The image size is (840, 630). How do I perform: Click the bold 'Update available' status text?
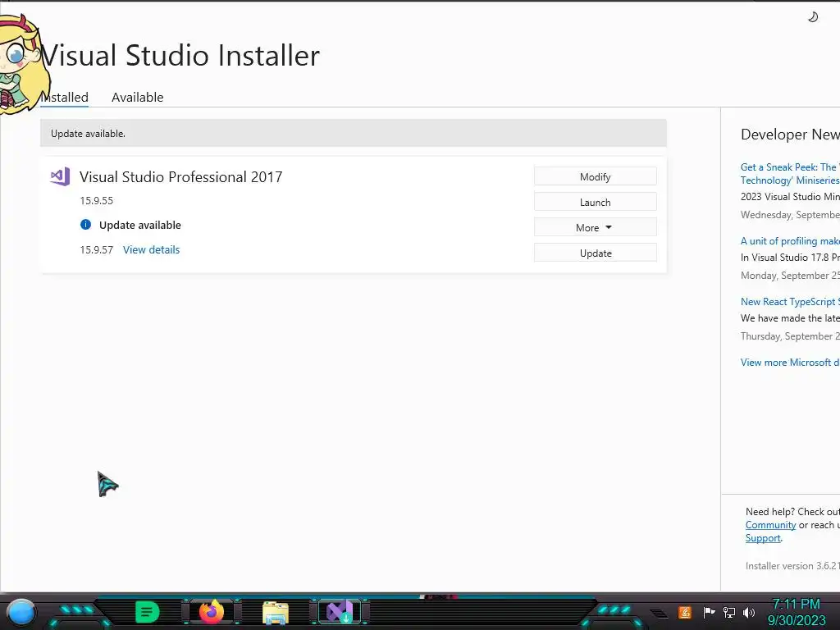[139, 225]
